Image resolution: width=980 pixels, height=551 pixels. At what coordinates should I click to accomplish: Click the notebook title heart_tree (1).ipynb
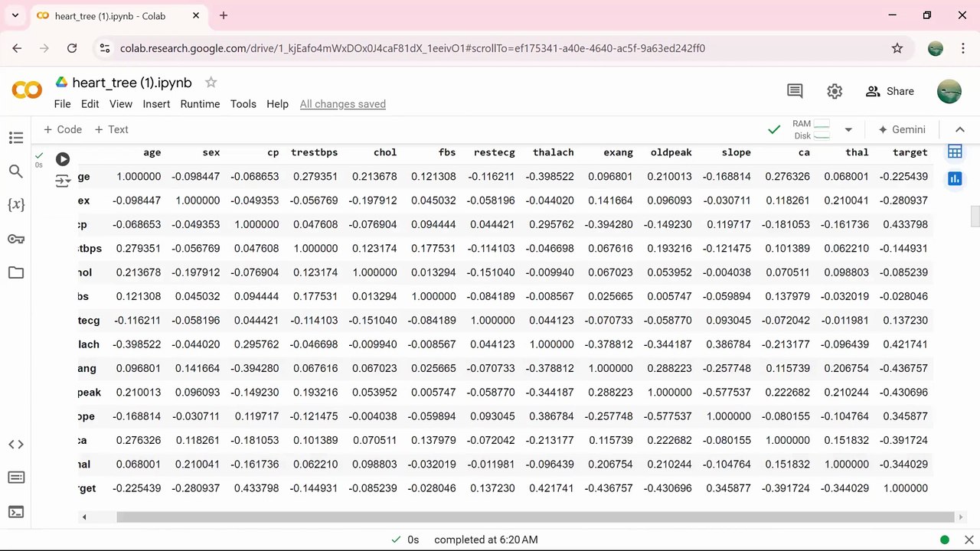point(132,83)
